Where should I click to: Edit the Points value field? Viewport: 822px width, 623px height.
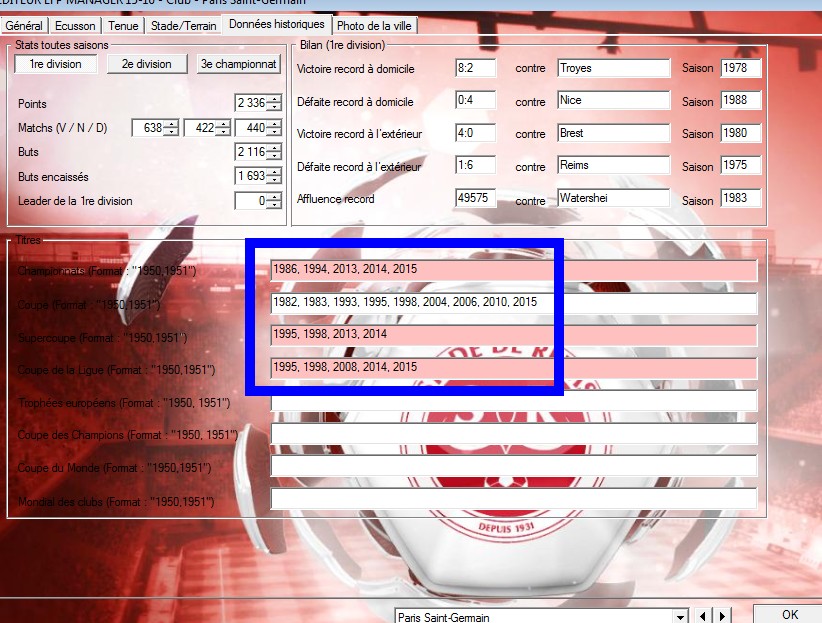pos(251,103)
